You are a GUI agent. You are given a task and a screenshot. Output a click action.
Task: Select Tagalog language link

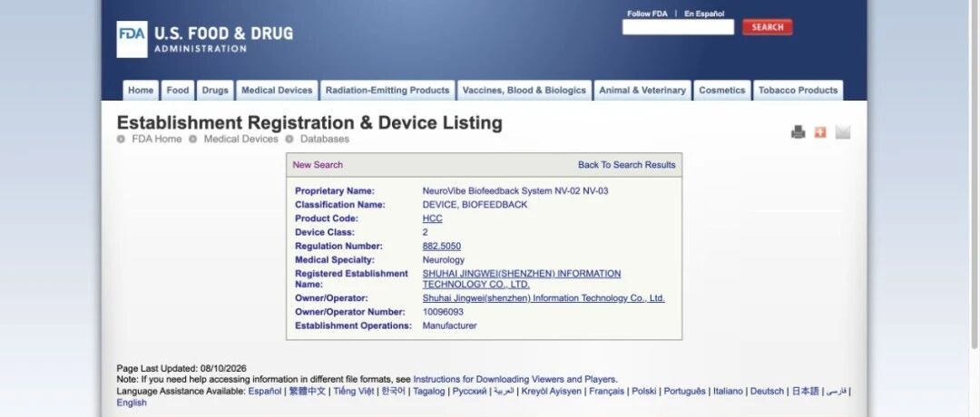click(429, 392)
